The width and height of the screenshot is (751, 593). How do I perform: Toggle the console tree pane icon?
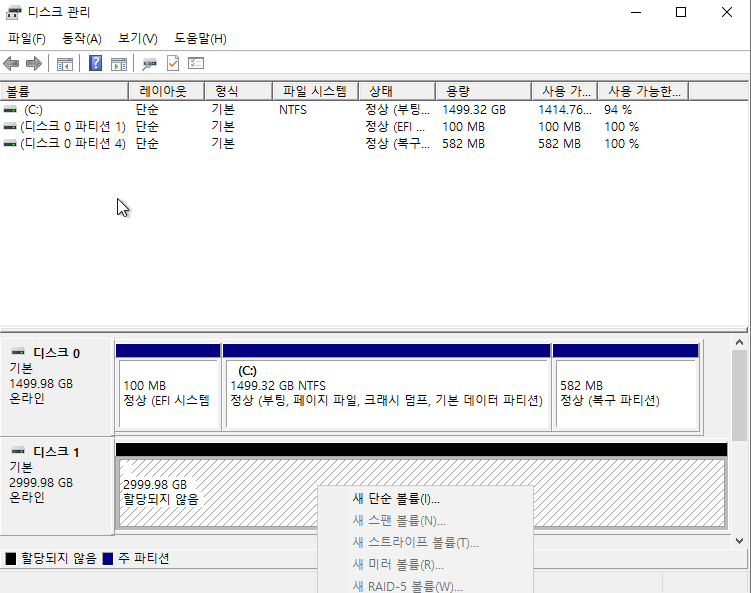point(65,63)
